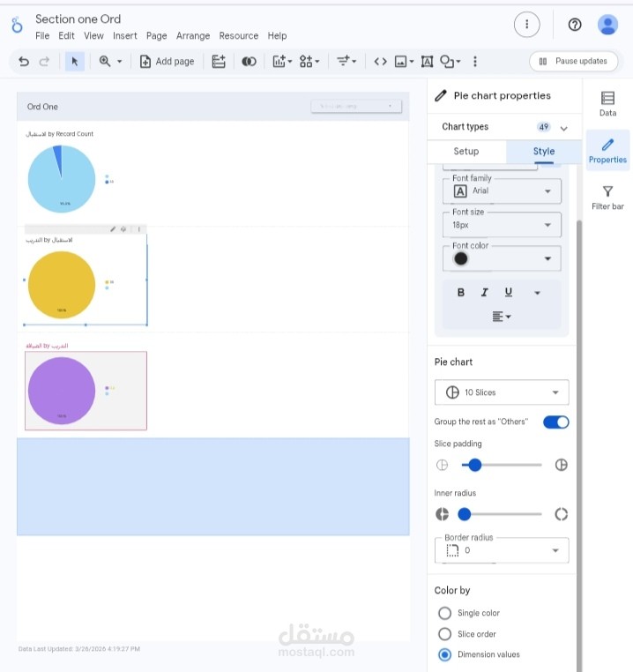Open the Font color dropdown arrow
Image resolution: width=633 pixels, height=672 pixels.
[547, 258]
